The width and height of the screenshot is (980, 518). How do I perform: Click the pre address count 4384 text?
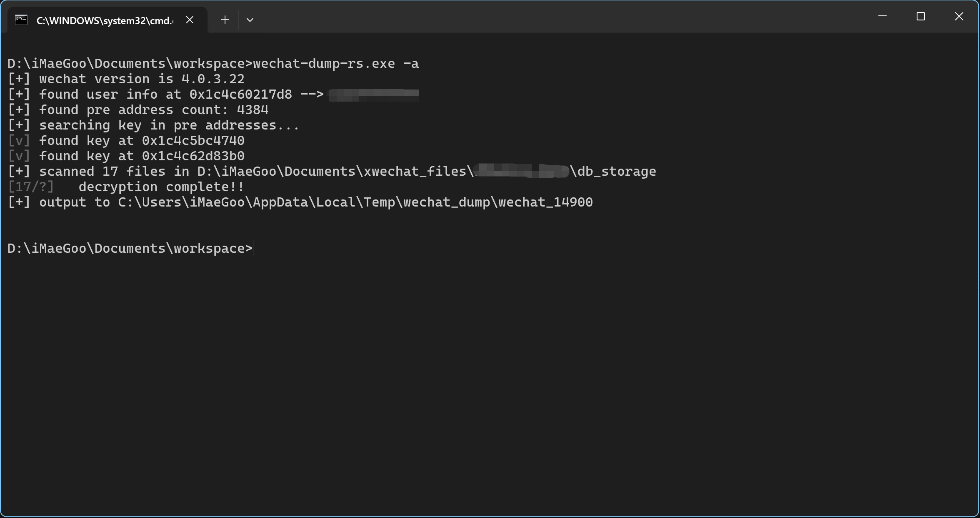pyautogui.click(x=154, y=110)
